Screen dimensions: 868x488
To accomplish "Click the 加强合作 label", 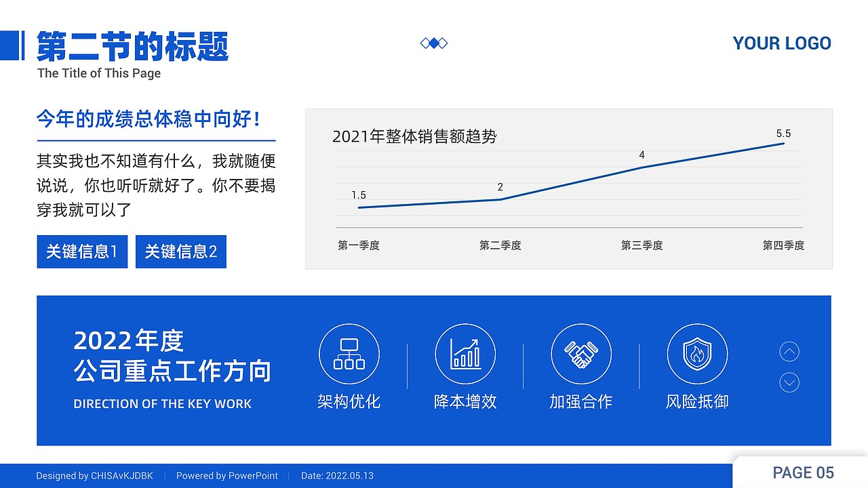I will coord(581,402).
